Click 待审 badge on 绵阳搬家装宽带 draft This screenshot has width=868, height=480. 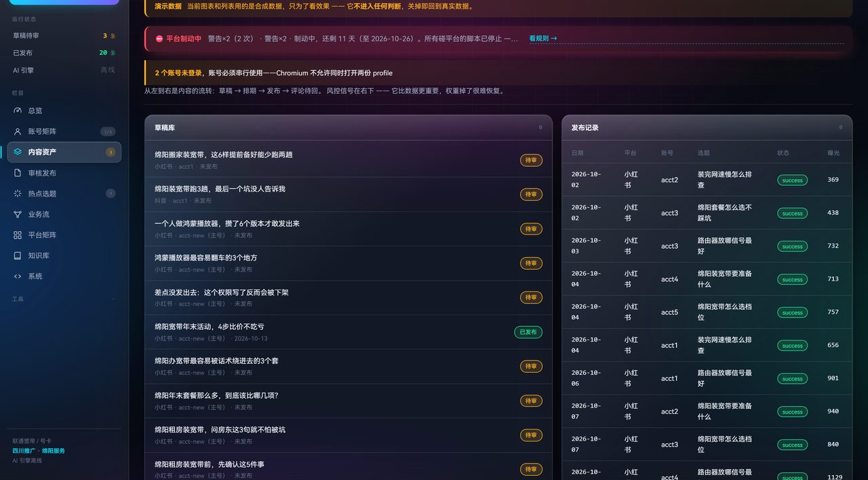[x=531, y=160]
